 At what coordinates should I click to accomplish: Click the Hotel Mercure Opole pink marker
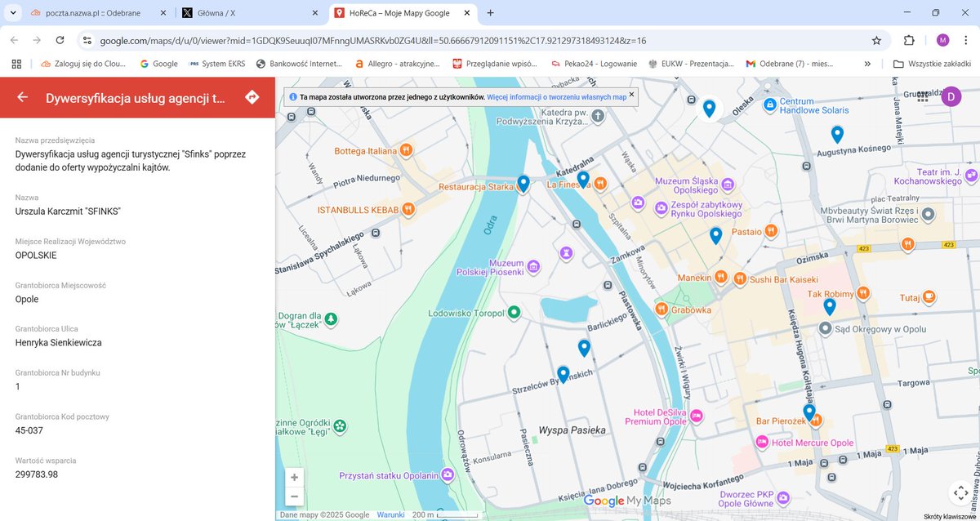(763, 443)
